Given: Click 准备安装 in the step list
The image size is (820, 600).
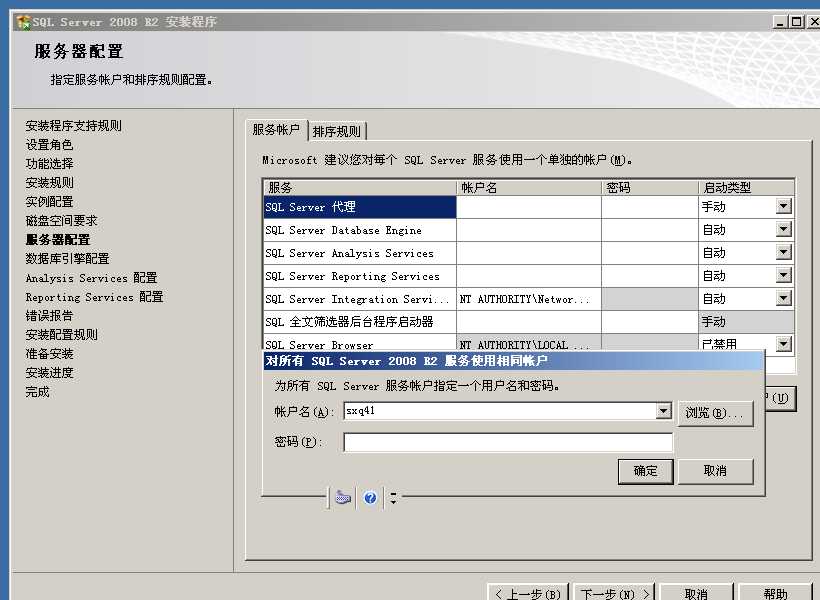Looking at the screenshot, I should pyautogui.click(x=49, y=354).
